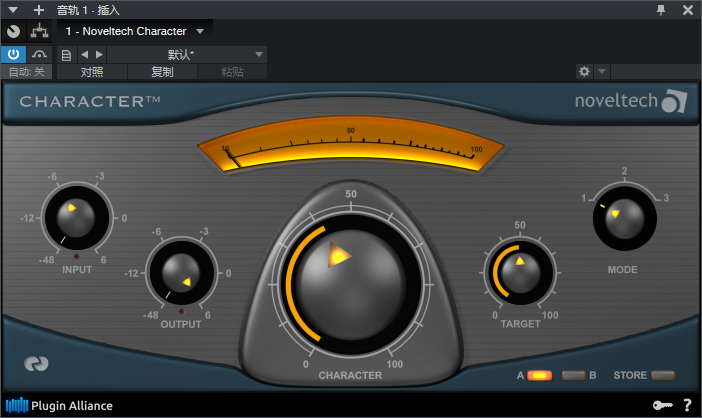Click the linked-arrows logo icon at bottom left
The width and height of the screenshot is (702, 418).
(x=36, y=363)
